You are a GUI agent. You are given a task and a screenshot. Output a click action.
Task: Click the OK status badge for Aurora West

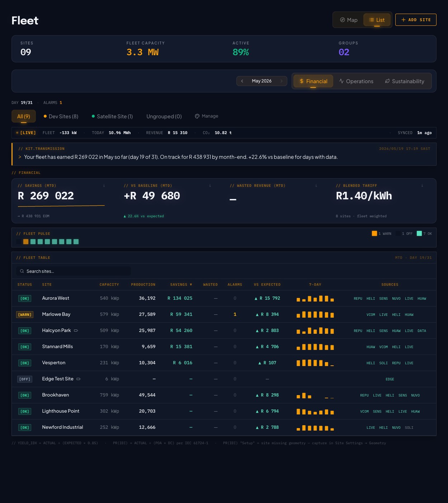pos(25,299)
